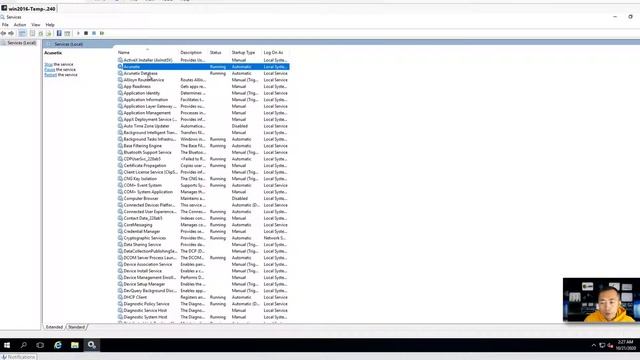Select the Cryptographic Services row

(x=203, y=238)
